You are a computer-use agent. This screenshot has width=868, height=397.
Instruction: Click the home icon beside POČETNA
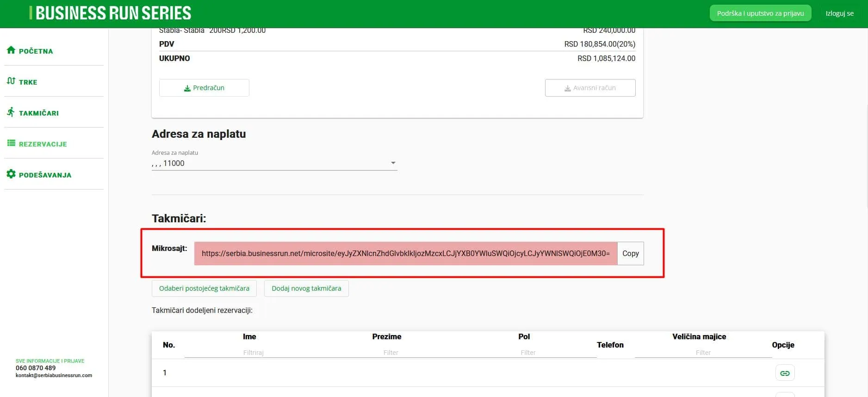click(11, 50)
